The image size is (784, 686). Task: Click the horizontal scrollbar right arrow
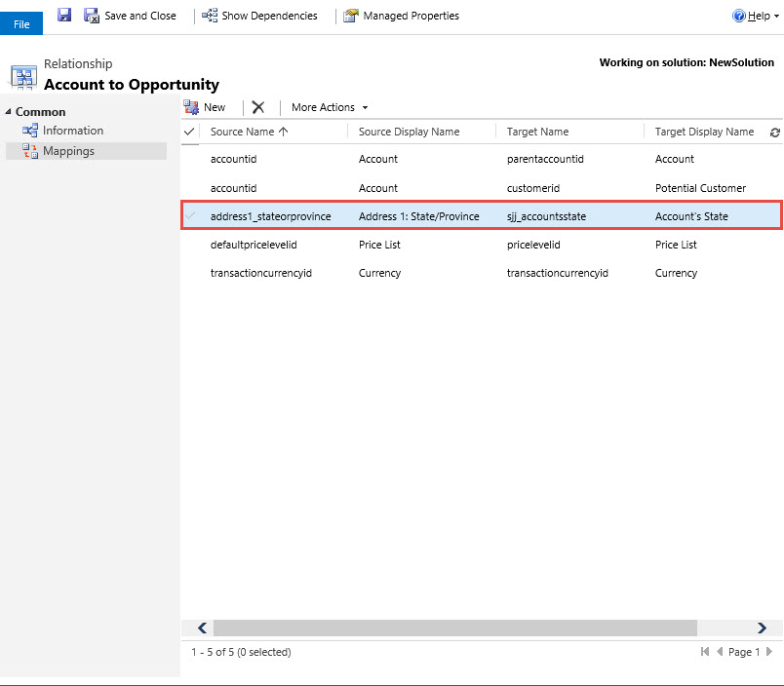click(x=763, y=629)
